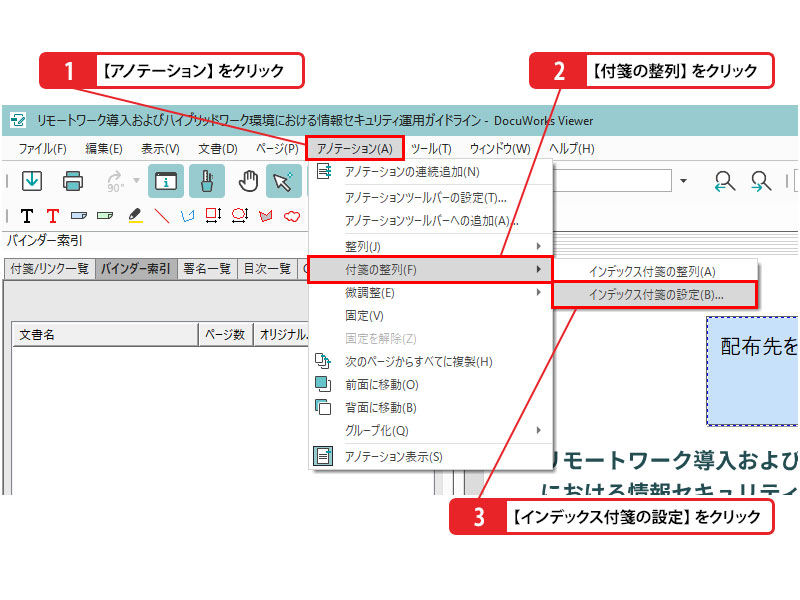The image size is (800, 600).
Task: Open the ヘルプ(H) menu
Action: coord(571,148)
